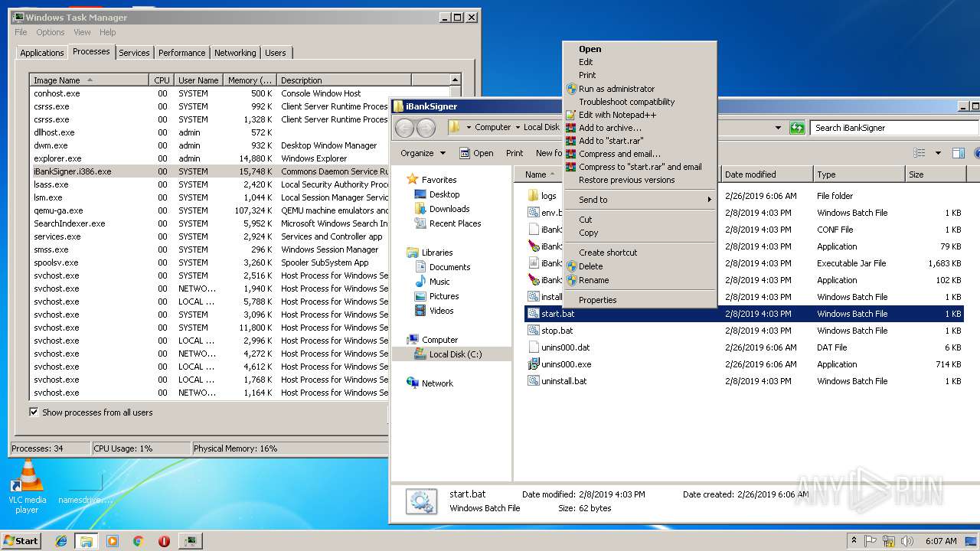
Task: Uncheck Show processes from all users
Action: coord(34,412)
